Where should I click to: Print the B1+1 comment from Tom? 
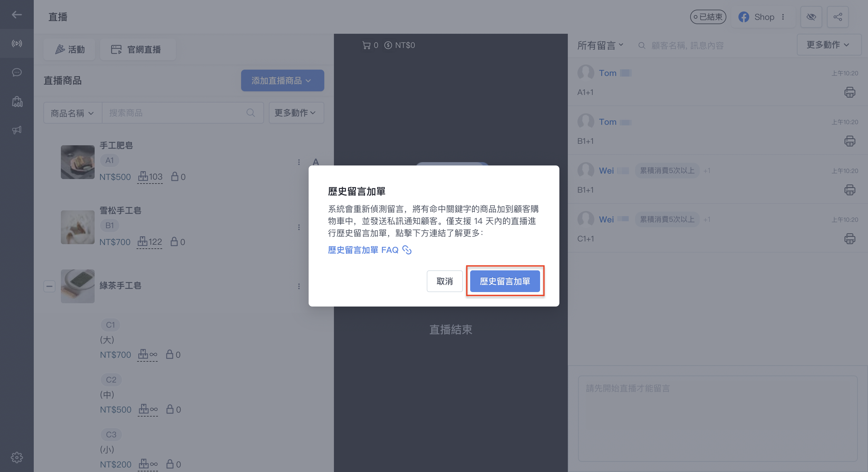tap(850, 141)
